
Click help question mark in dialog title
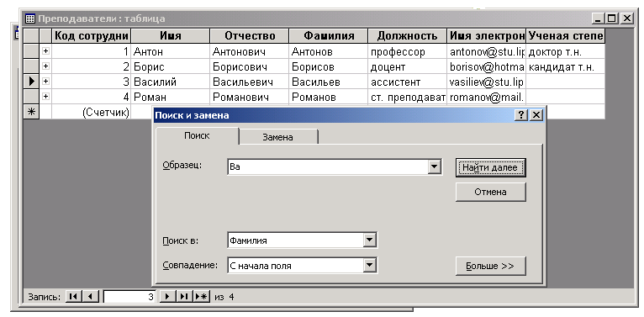point(520,115)
